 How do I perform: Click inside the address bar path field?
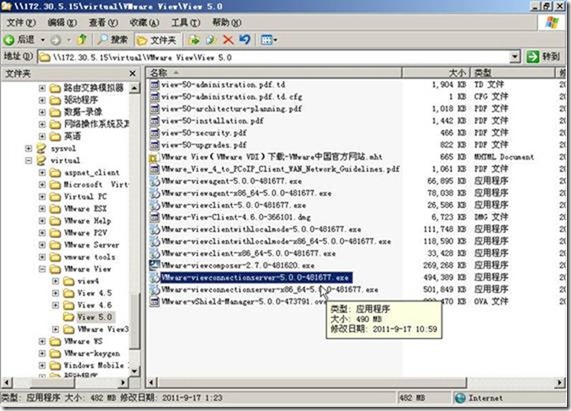coord(273,57)
